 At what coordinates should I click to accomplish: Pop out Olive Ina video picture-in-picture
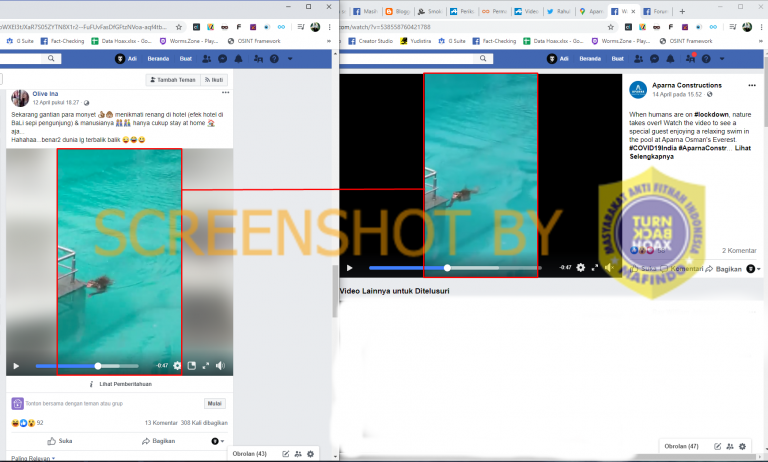pyautogui.click(x=192, y=365)
